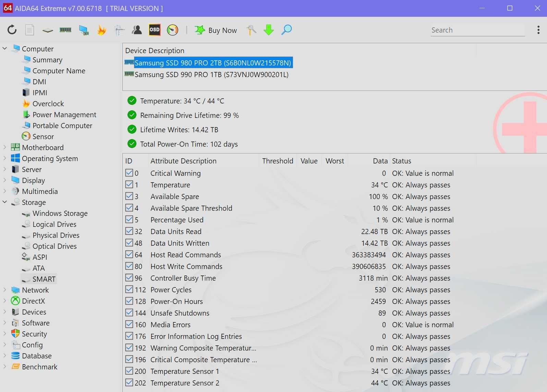Toggle Unsafe Shutdowns checkbox

coord(129,313)
